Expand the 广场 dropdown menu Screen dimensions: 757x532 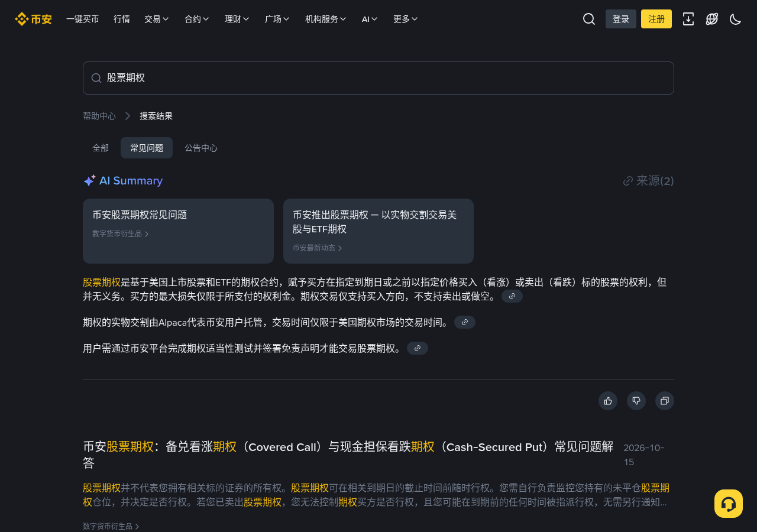click(277, 19)
